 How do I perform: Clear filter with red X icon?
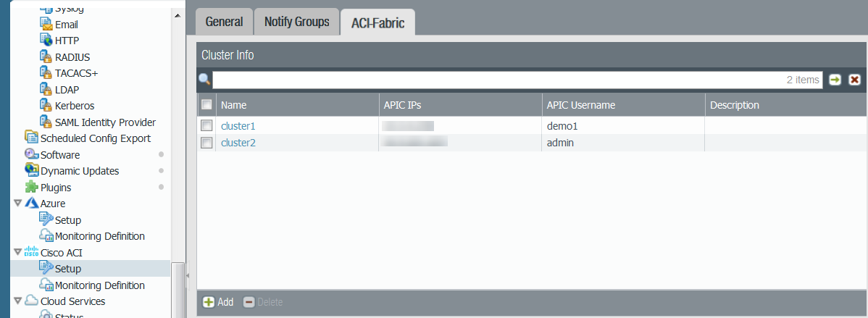(855, 80)
